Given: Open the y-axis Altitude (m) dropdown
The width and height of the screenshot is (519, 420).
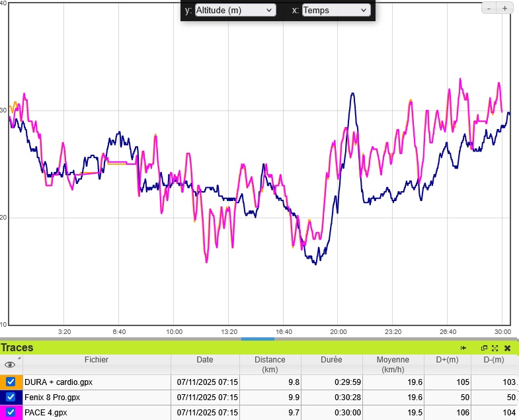Looking at the screenshot, I should pos(235,10).
